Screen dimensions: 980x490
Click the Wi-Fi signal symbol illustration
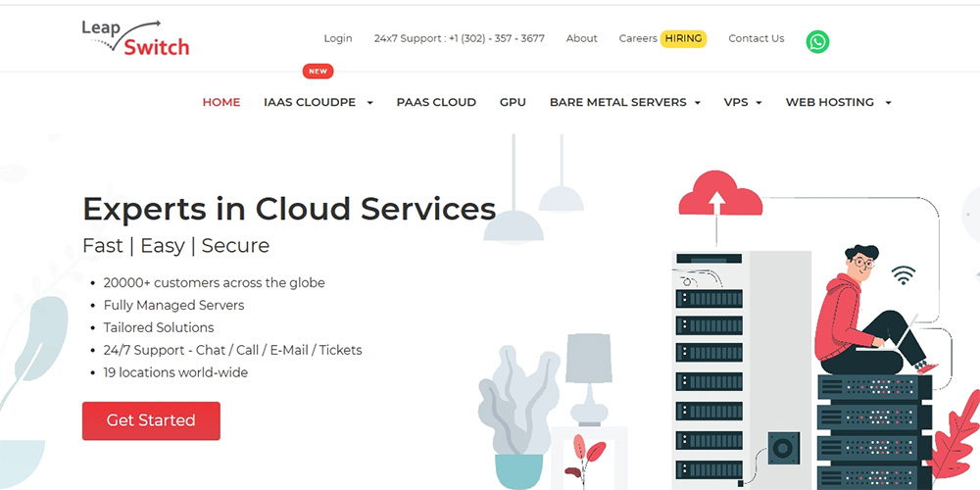[x=904, y=275]
